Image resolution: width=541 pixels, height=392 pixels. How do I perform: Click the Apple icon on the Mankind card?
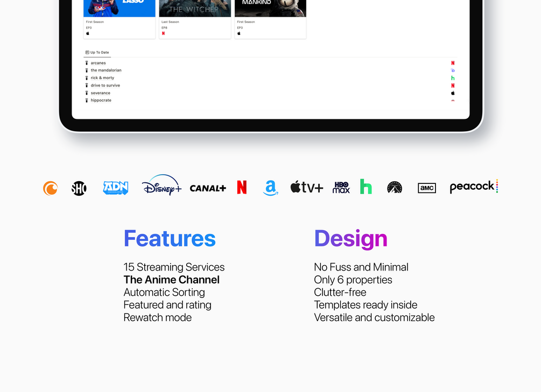tap(239, 33)
